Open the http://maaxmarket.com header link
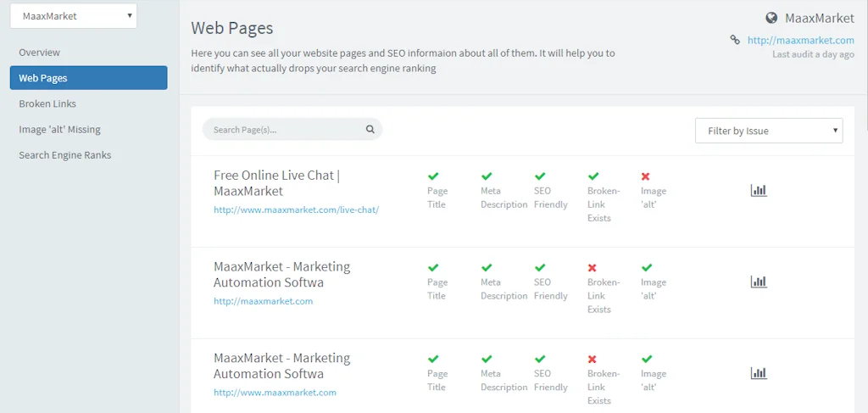868x413 pixels. [x=800, y=40]
